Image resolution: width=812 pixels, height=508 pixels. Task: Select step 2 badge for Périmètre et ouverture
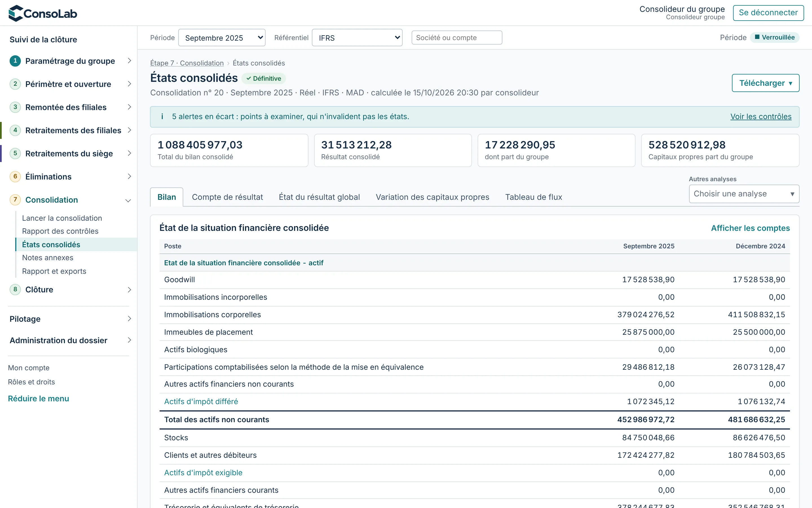15,84
